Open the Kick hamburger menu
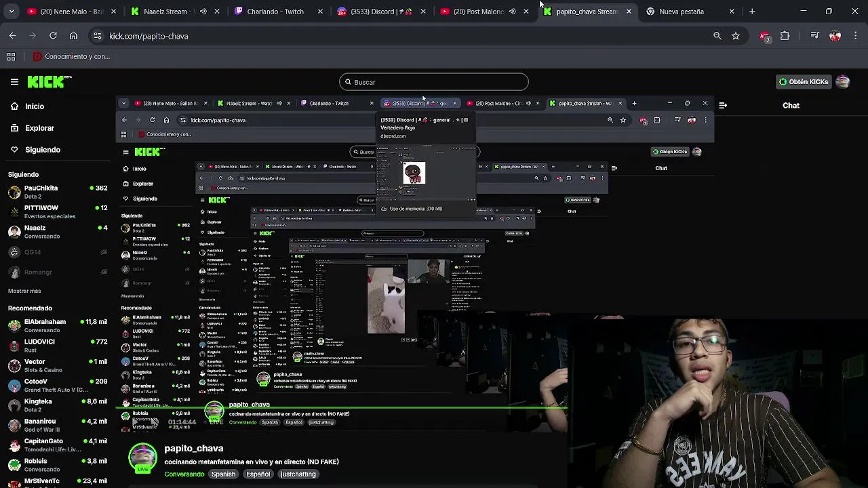 pos(14,82)
